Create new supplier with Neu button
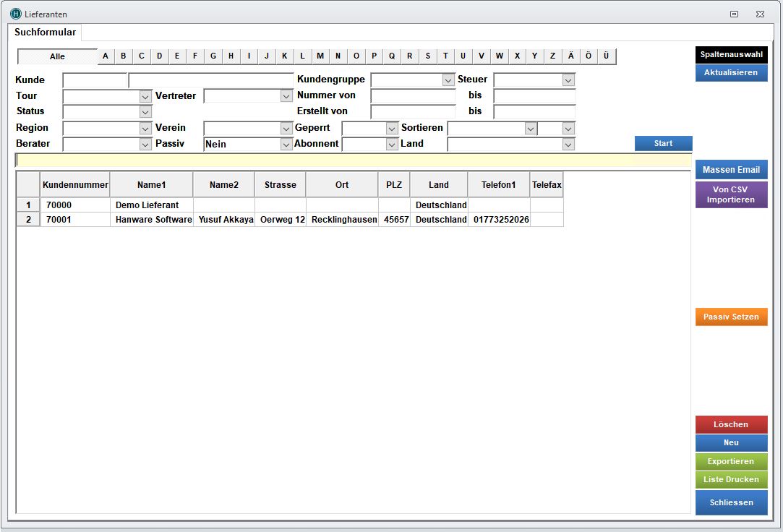 click(x=731, y=442)
